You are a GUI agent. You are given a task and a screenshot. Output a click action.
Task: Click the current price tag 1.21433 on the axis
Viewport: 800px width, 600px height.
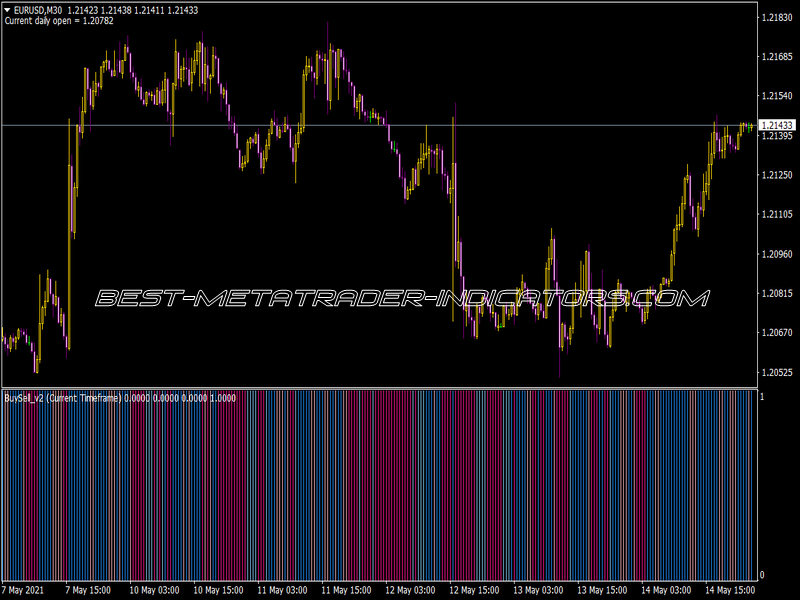point(778,125)
